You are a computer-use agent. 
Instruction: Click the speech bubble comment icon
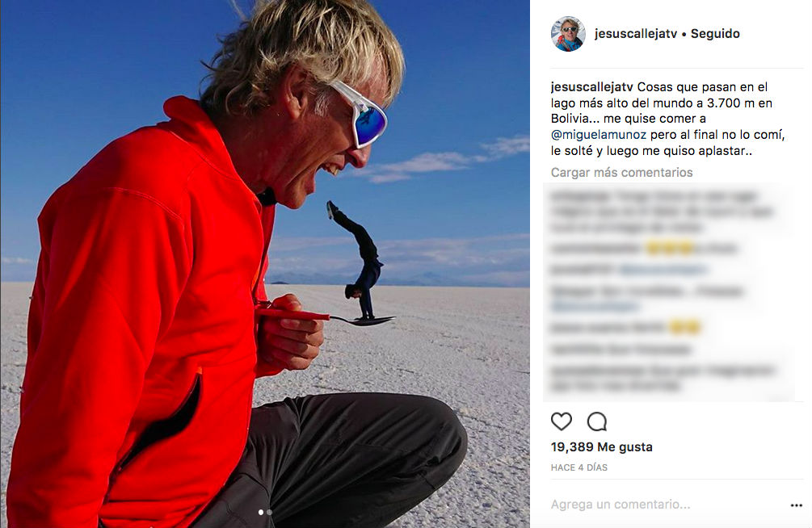coord(596,422)
